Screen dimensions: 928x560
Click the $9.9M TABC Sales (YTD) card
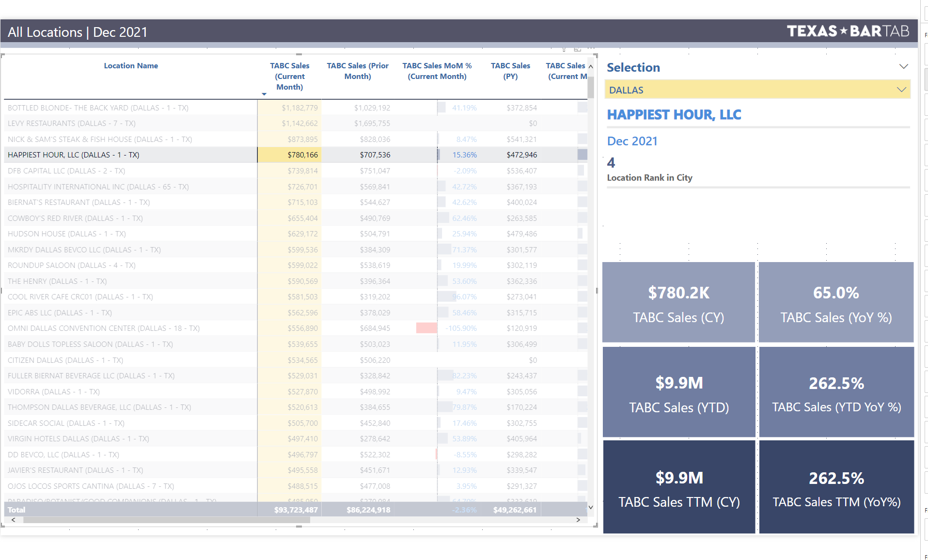[678, 392]
